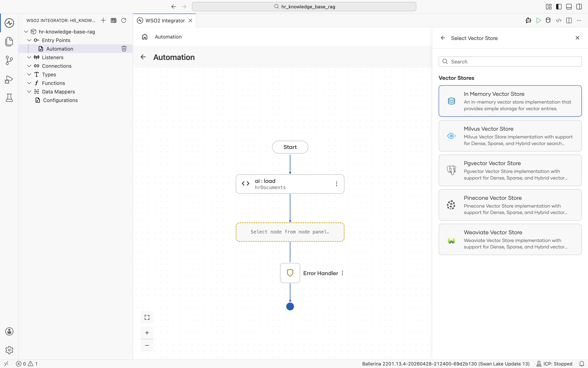
Task: Click the Automation breadcrumb
Action: 168,37
